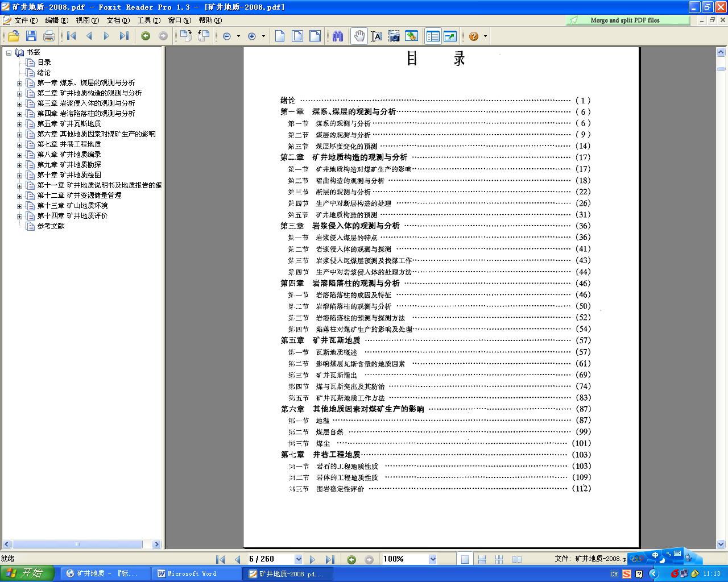Expand 第一章 煤系、煤层的观测与分析 bookmark

coord(19,83)
